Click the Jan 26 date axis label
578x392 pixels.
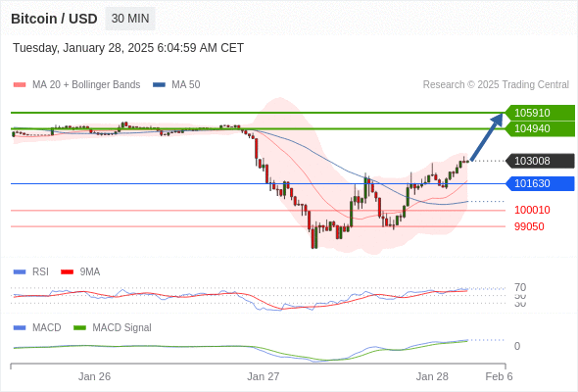94,376
